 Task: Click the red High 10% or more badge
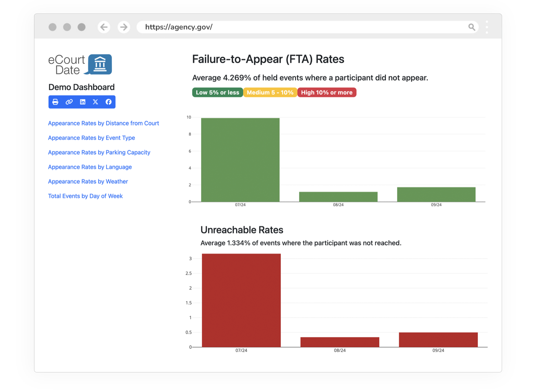[327, 92]
